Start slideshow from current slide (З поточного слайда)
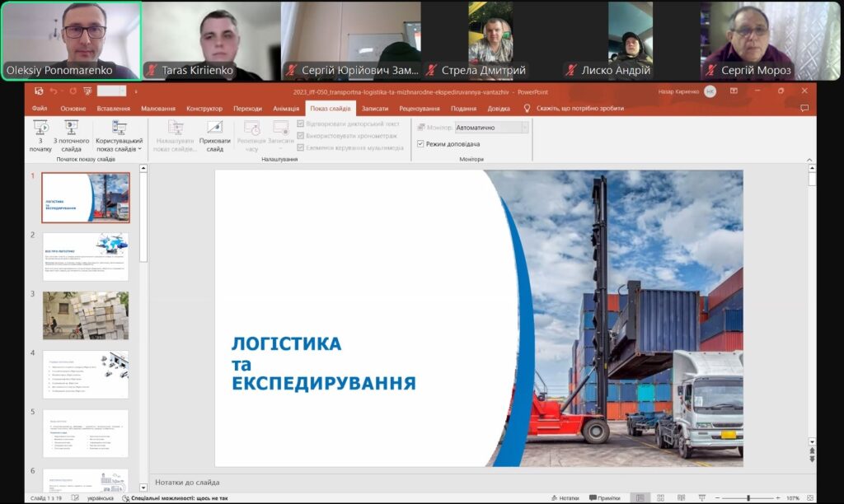 [71, 136]
